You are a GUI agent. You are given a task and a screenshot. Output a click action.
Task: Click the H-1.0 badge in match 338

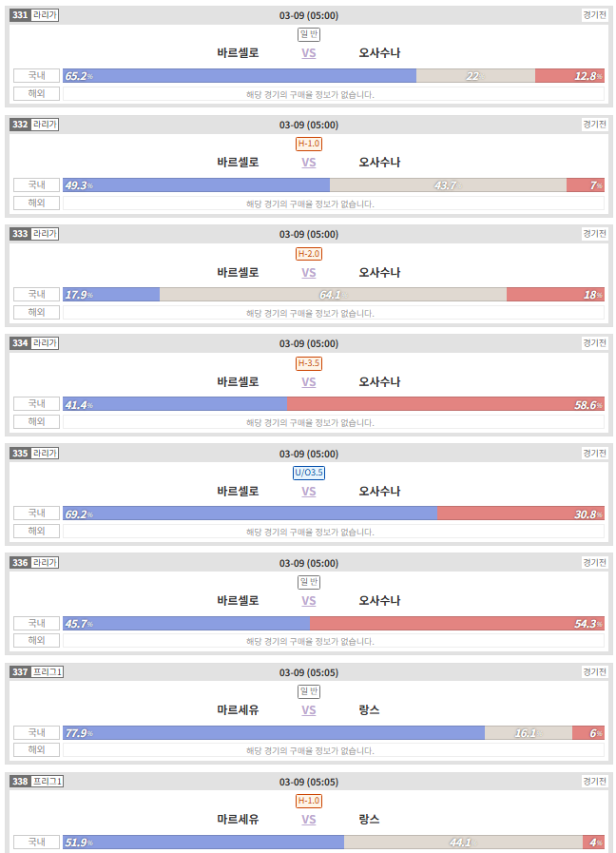(x=309, y=801)
